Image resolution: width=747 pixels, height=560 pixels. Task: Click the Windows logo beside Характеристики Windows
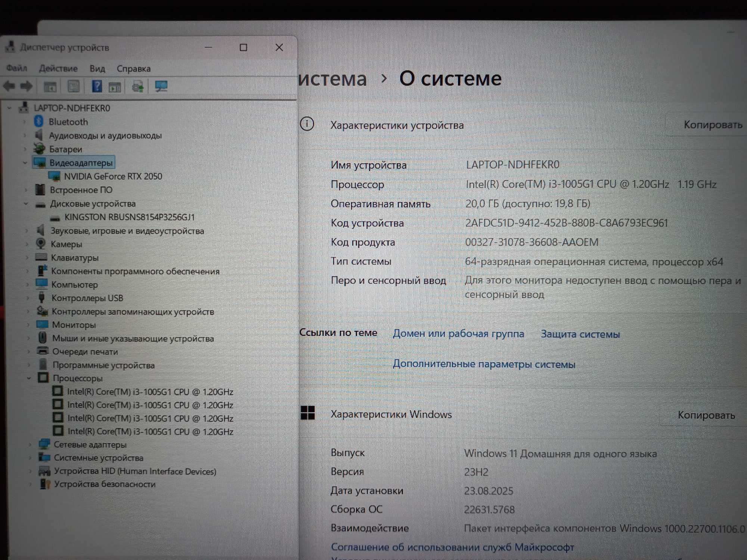[x=308, y=413]
